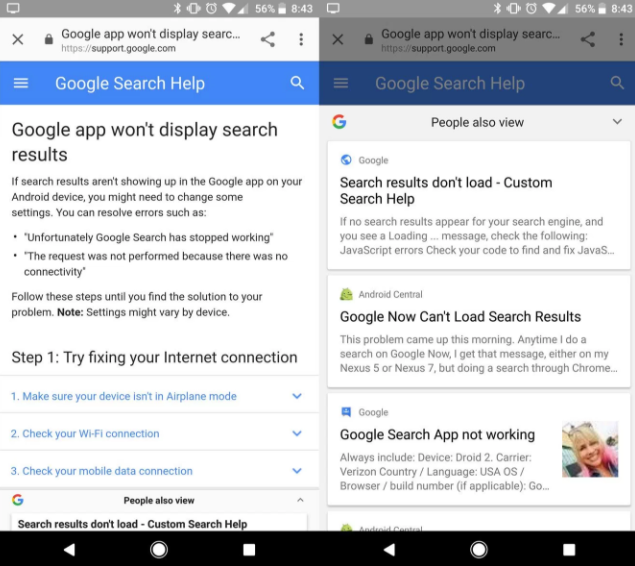The image size is (635, 566).
Task: Close the left browser tab with X
Action: pos(17,39)
